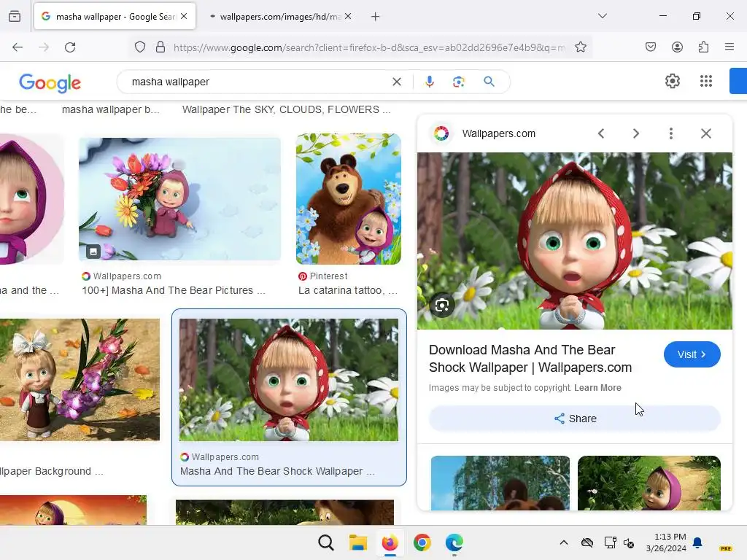Viewport: 747px width, 560px height.
Task: Reload the current page
Action: (x=70, y=47)
